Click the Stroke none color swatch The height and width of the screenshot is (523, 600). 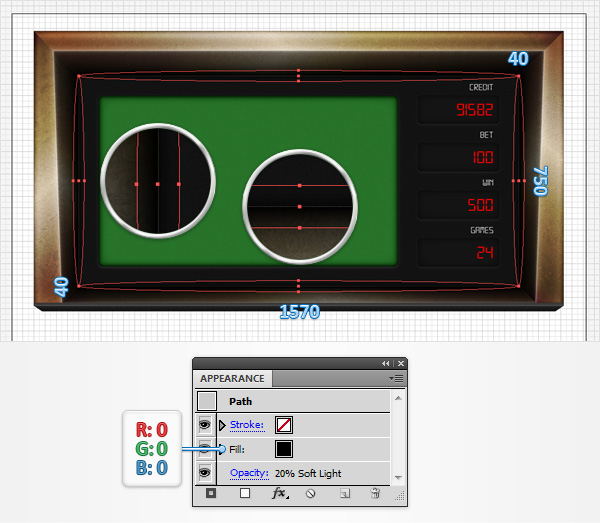point(284,425)
